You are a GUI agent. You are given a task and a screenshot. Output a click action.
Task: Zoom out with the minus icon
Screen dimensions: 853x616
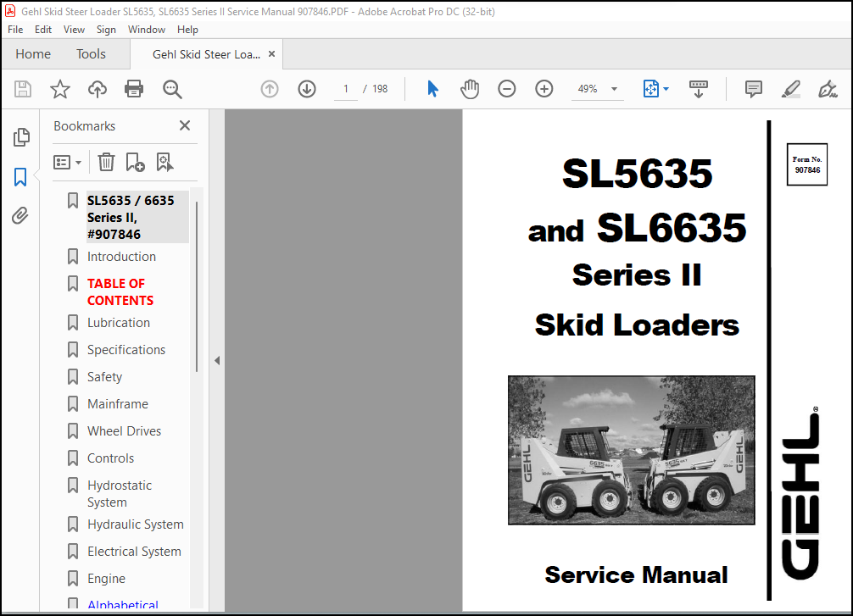(506, 89)
